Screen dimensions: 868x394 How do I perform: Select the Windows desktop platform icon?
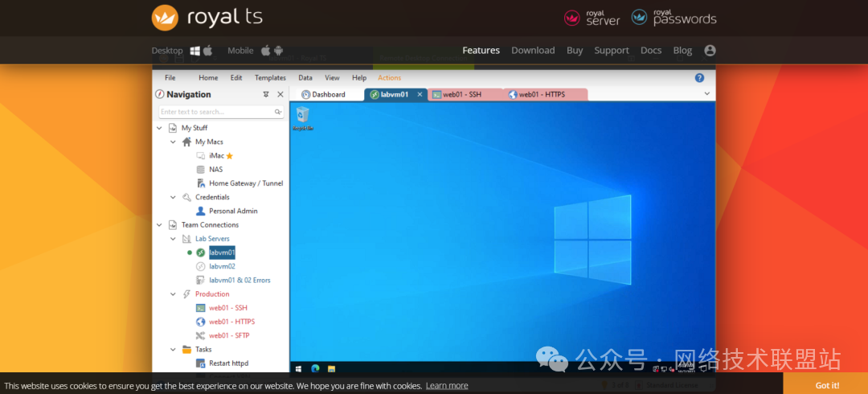tap(194, 51)
